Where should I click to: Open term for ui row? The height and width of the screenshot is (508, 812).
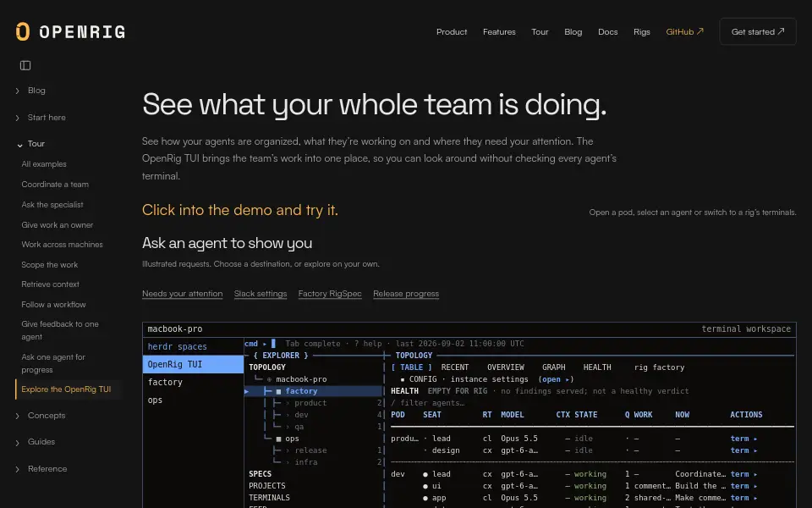click(x=743, y=486)
